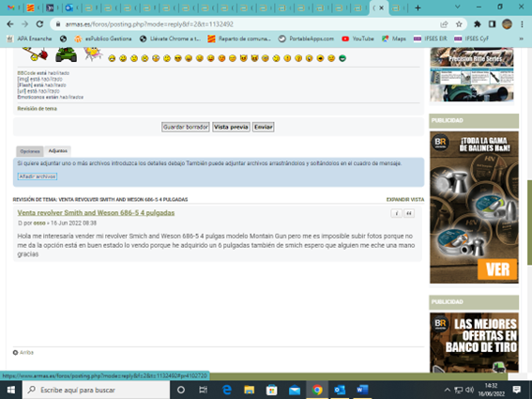
Task: Click Guardar borrador button
Action: pyautogui.click(x=185, y=127)
